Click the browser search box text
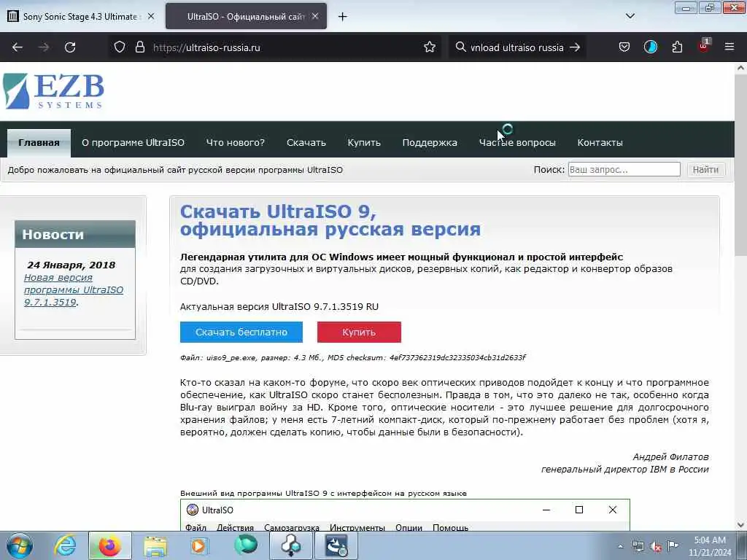Screen dimensions: 747x560 point(517,47)
